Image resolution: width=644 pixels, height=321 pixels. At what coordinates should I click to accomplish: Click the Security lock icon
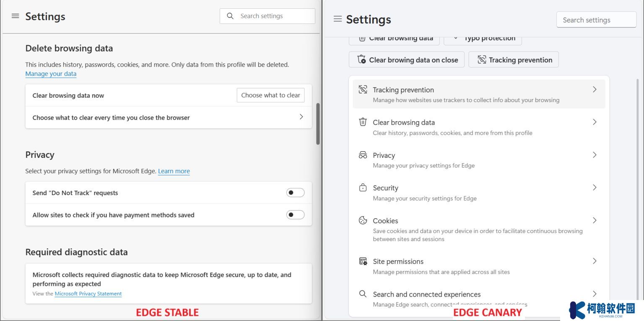pyautogui.click(x=363, y=188)
